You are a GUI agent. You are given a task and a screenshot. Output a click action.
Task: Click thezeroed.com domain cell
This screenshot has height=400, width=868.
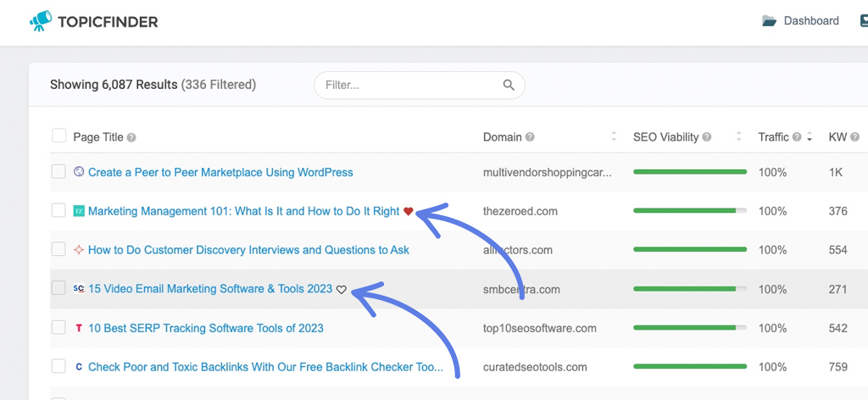(520, 211)
